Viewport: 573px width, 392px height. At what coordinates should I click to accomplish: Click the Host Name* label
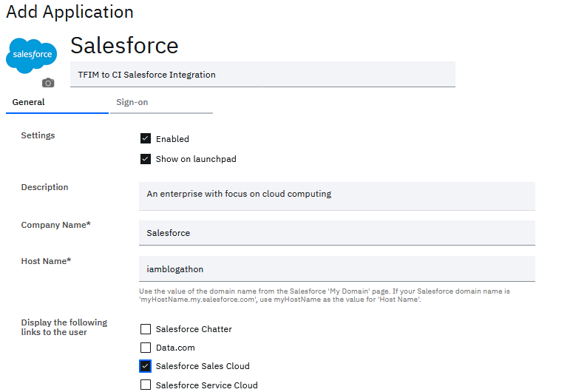coord(46,261)
